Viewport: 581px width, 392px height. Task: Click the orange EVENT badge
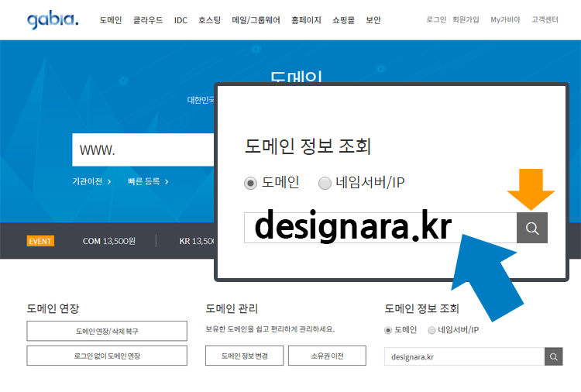click(40, 241)
